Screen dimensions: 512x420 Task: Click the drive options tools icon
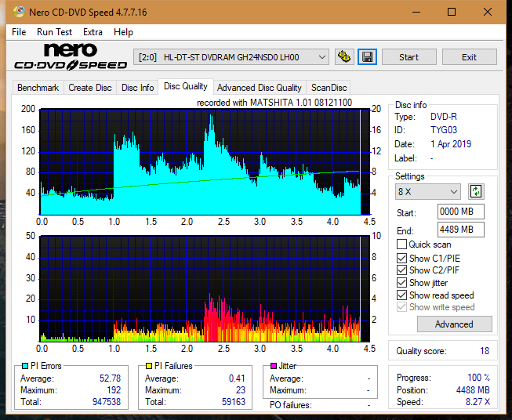tap(344, 57)
